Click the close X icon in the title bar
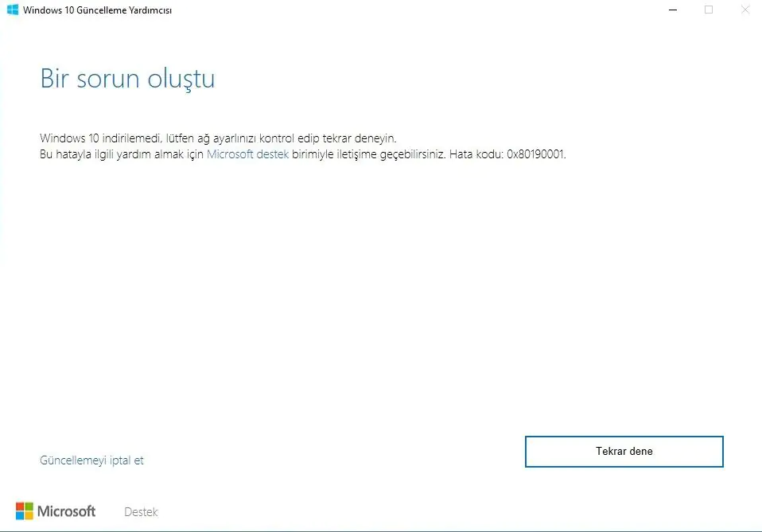 745,10
